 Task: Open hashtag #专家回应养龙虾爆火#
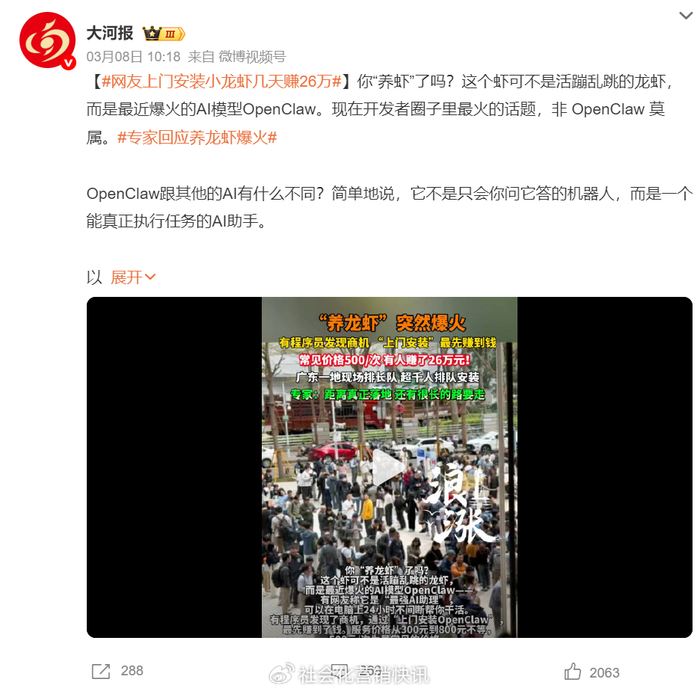[197, 137]
